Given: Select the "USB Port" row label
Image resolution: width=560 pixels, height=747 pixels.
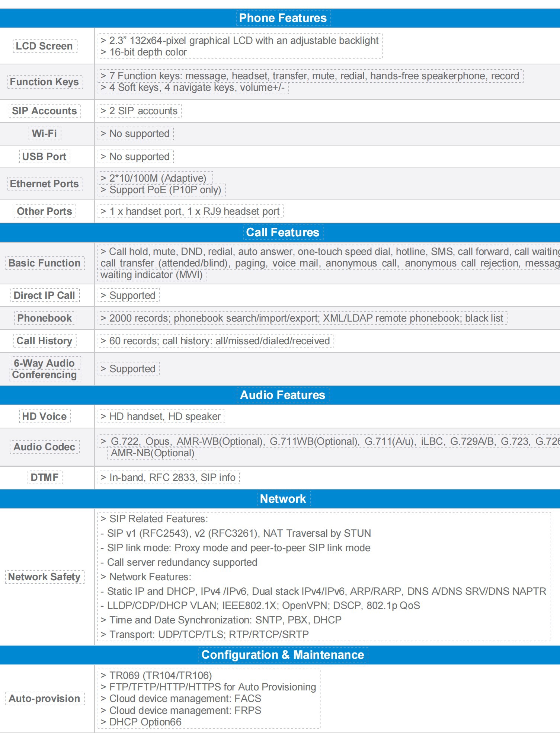Looking at the screenshot, I should tap(45, 156).
